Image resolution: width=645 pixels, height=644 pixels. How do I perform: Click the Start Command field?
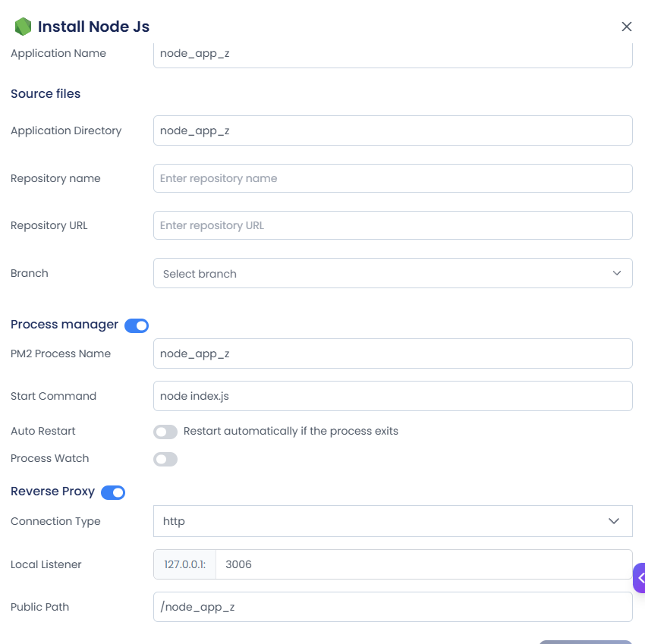[x=393, y=396]
